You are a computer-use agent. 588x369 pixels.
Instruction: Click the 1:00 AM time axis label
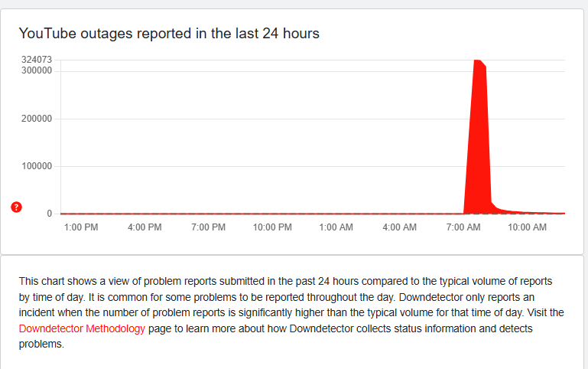coord(336,227)
